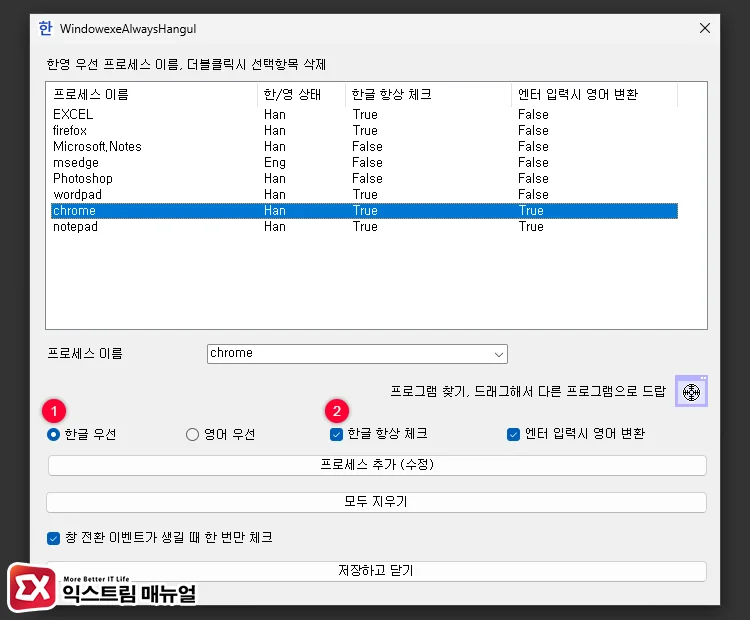Select the chrome process row

pos(364,211)
